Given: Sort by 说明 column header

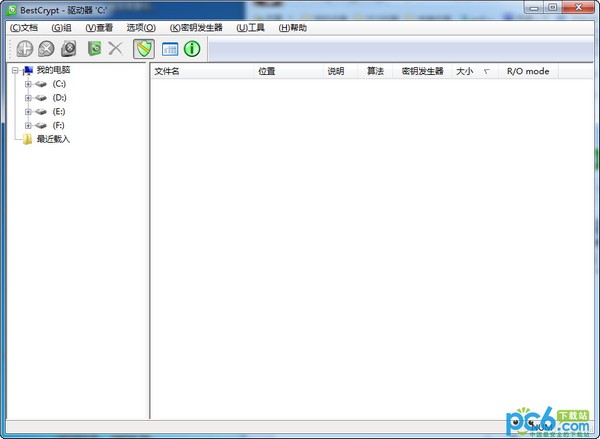Looking at the screenshot, I should pyautogui.click(x=341, y=71).
